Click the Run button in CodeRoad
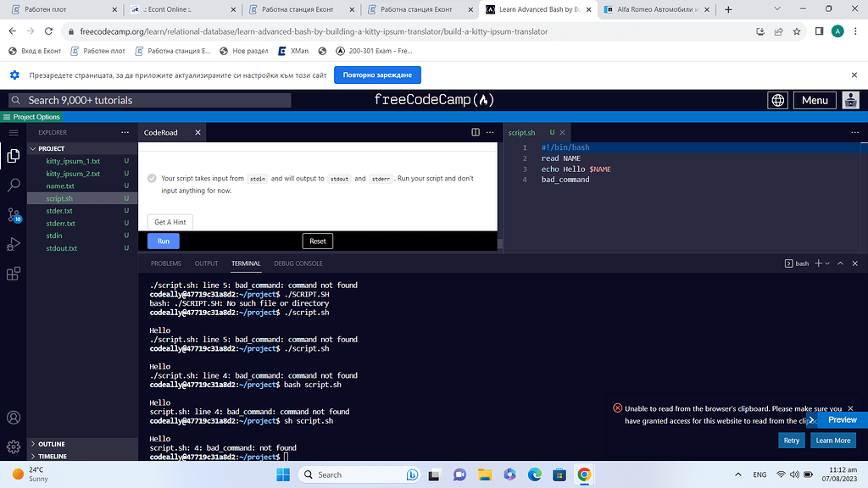Screen dimensions: 868x488 click(x=163, y=241)
